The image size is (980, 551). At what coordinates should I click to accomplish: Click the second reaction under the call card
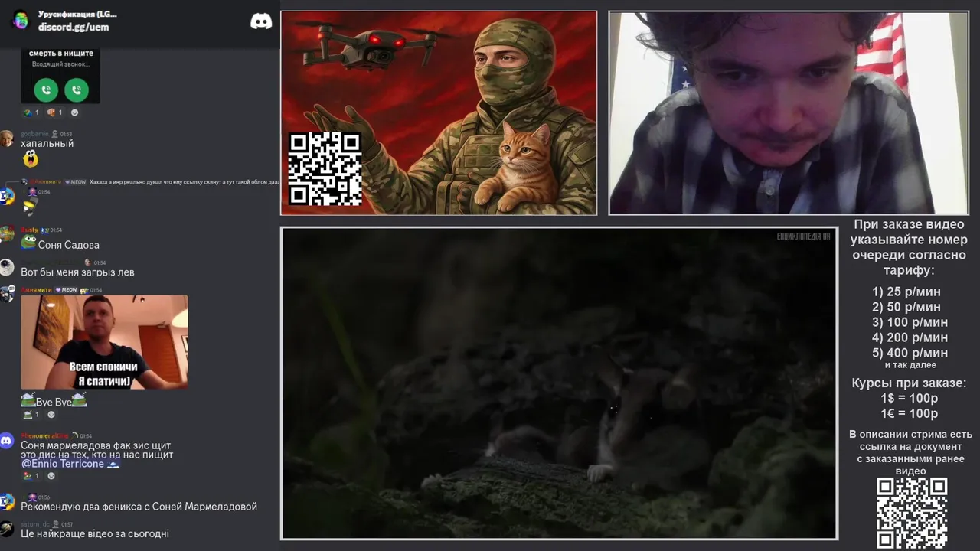tap(54, 112)
